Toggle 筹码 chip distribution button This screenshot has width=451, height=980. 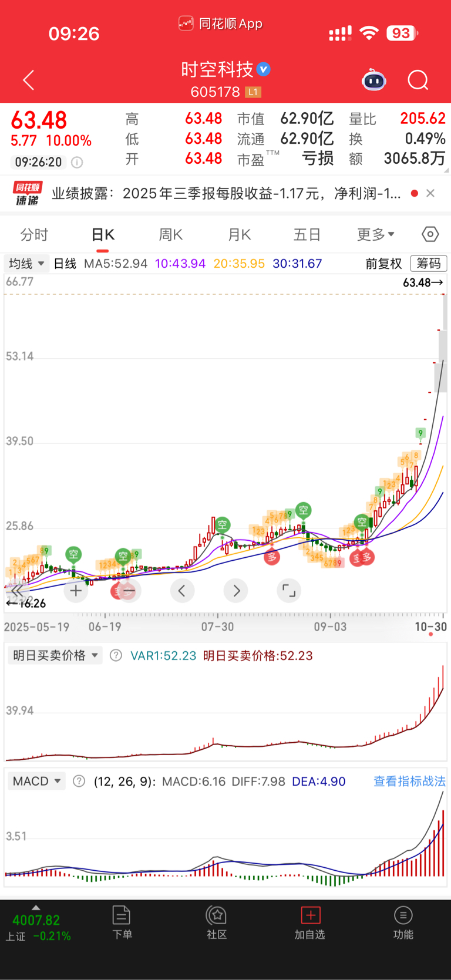click(x=429, y=264)
